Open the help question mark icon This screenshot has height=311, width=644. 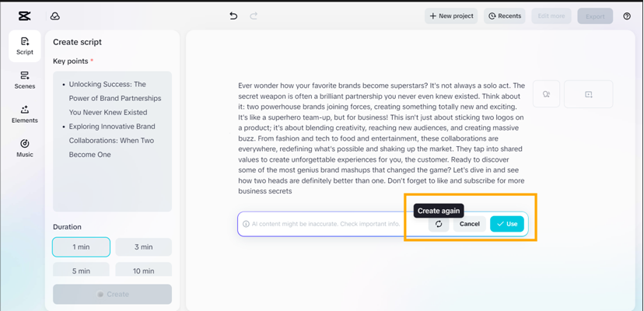(x=627, y=16)
